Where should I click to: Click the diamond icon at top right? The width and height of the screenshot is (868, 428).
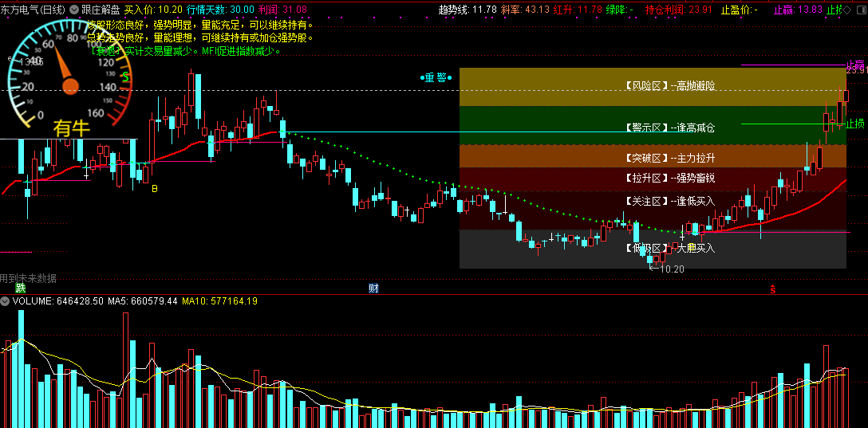(x=847, y=10)
